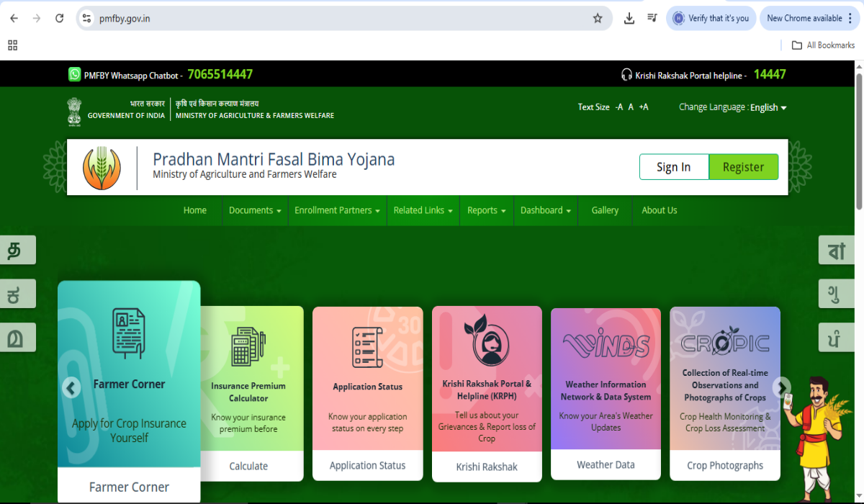Image resolution: width=864 pixels, height=504 pixels.
Task: Switch language using the Punjabi letter tile
Action: [837, 338]
